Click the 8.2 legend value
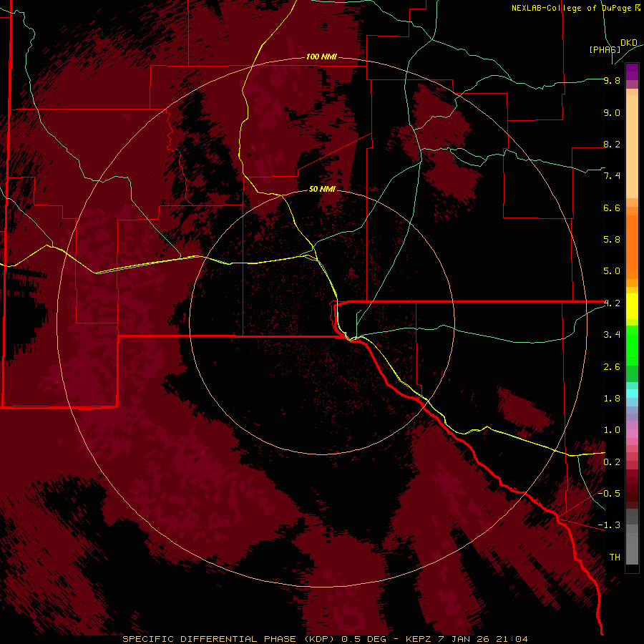 tap(612, 144)
